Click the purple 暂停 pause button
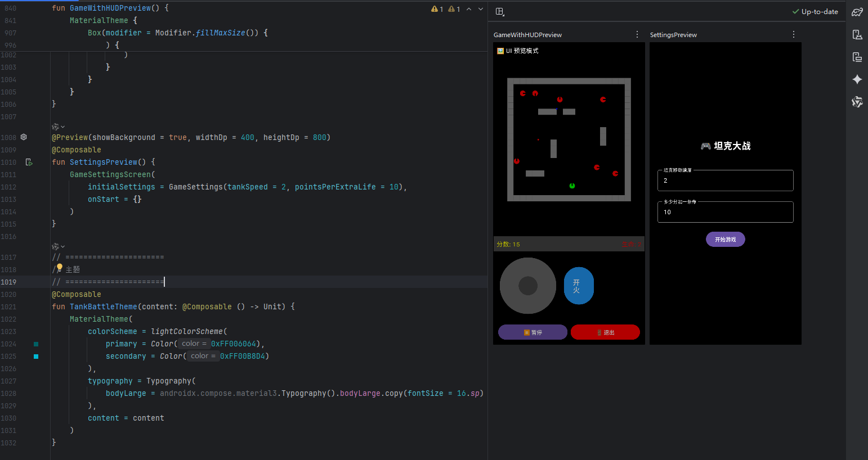Viewport: 868px width, 460px height. [x=533, y=332]
